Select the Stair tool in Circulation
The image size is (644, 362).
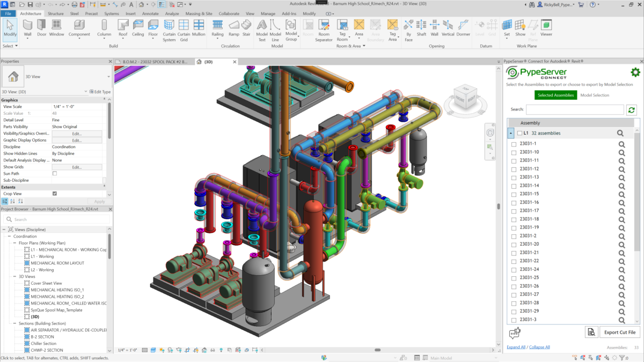[246, 27]
